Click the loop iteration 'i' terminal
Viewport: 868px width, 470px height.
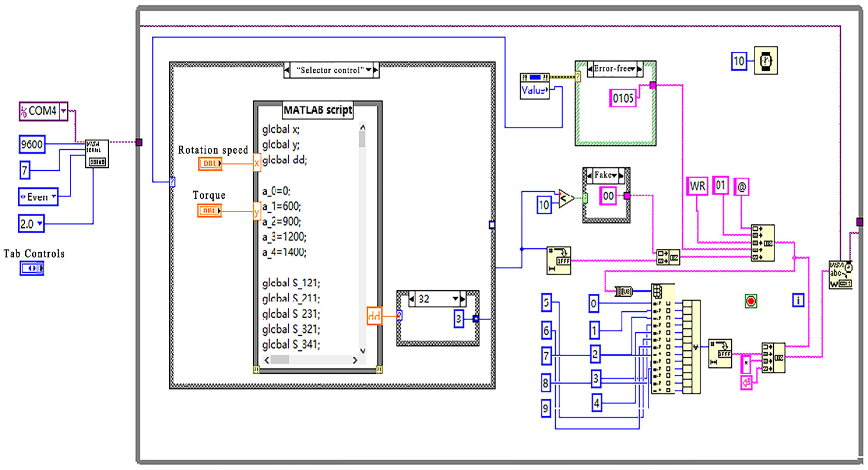coord(798,300)
